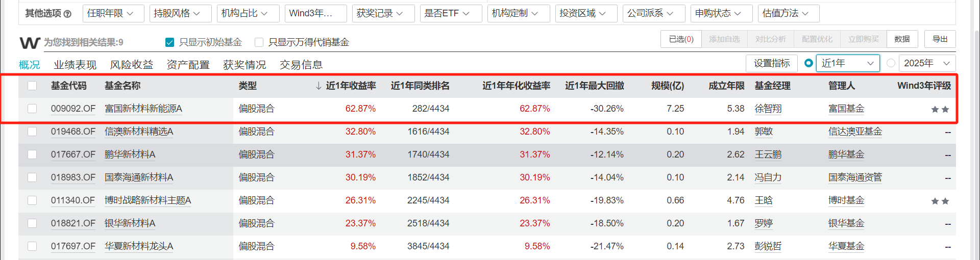Select the 2025年 radio button
The width and height of the screenshot is (980, 260).
[891, 63]
